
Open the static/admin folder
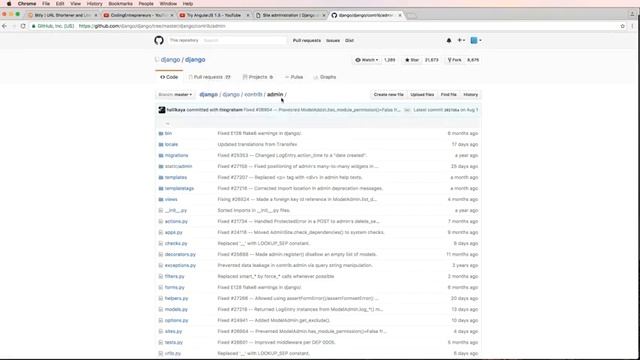tap(178, 167)
